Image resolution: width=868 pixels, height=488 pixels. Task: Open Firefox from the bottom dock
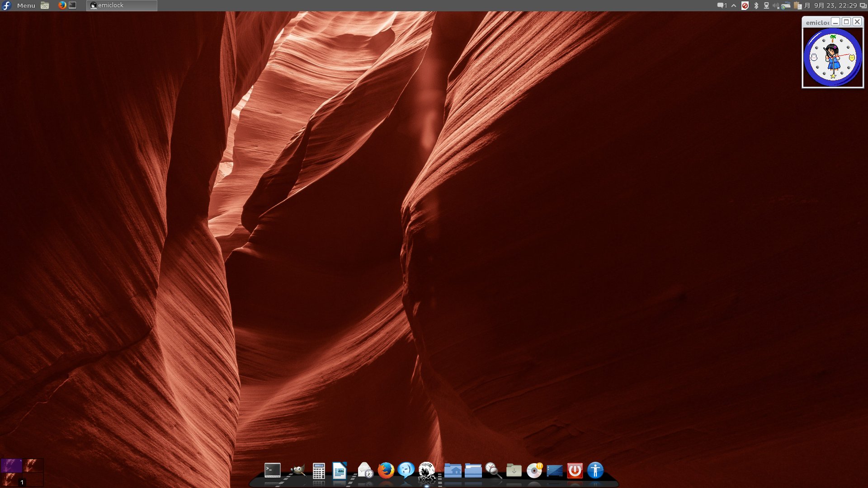coord(386,470)
